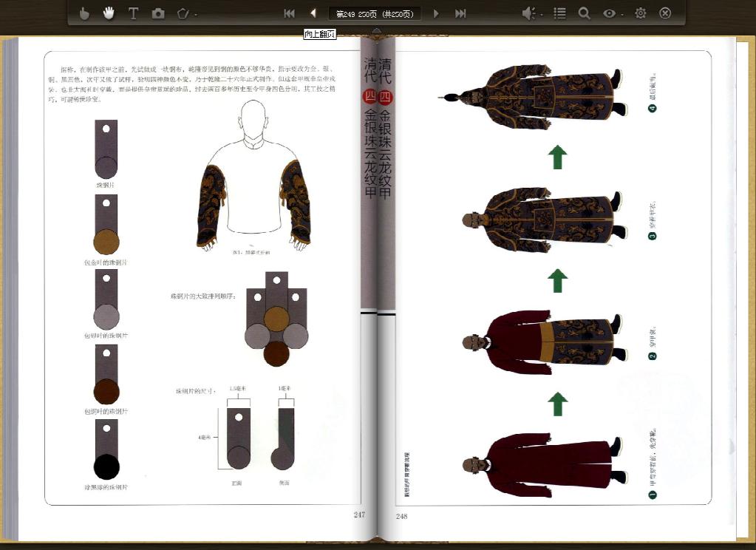Click page number 248

click(401, 516)
